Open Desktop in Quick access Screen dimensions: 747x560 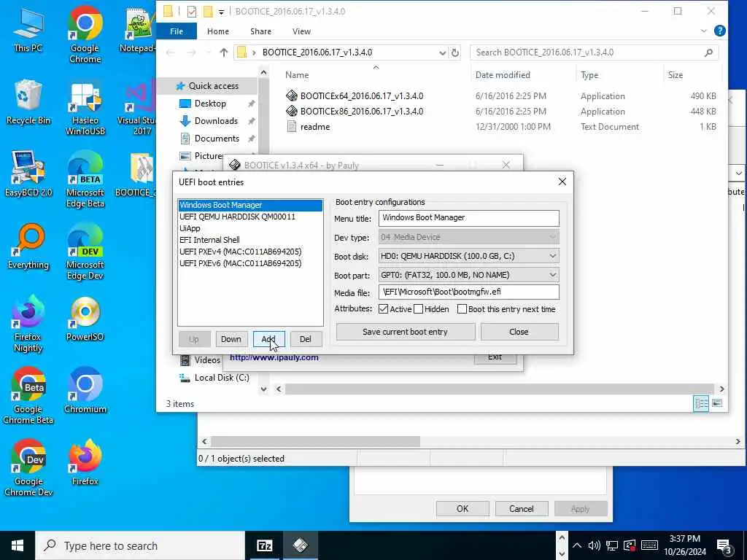(x=210, y=104)
